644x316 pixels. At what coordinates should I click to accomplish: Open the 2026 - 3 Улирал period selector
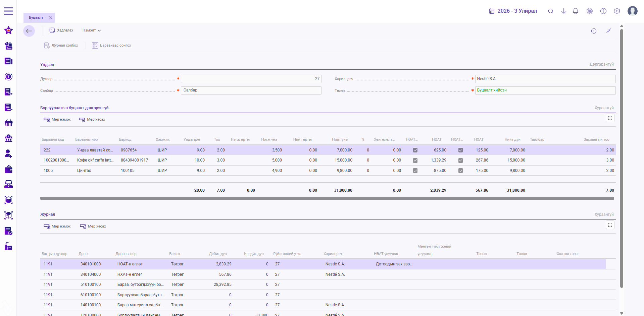pyautogui.click(x=513, y=11)
